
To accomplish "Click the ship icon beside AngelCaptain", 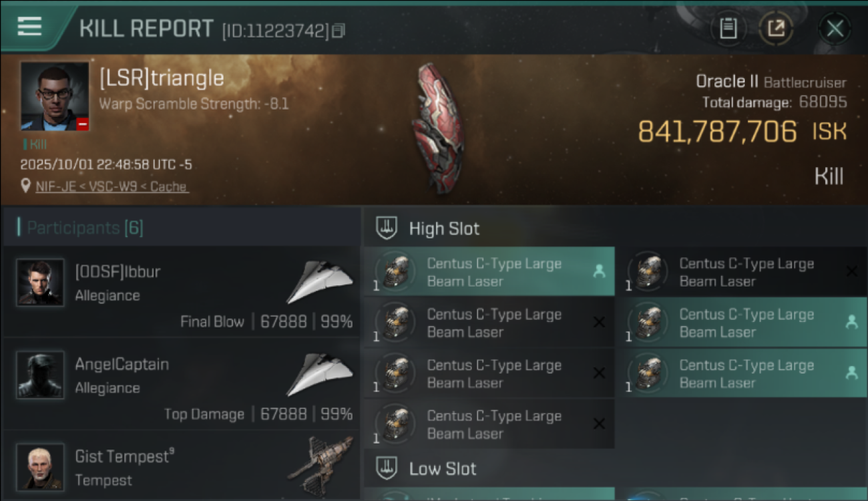I will pyautogui.click(x=320, y=374).
